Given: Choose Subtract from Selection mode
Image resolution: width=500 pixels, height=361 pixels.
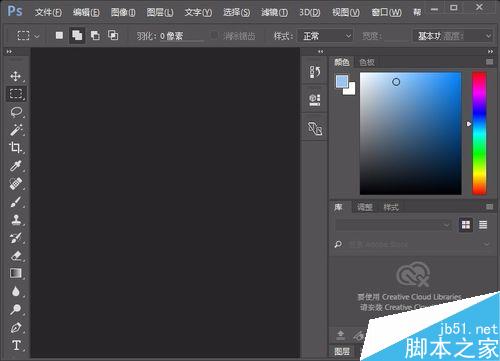Looking at the screenshot, I should (x=95, y=35).
